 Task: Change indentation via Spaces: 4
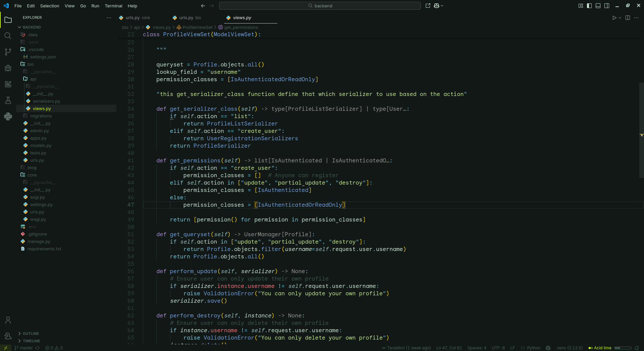coord(477,348)
